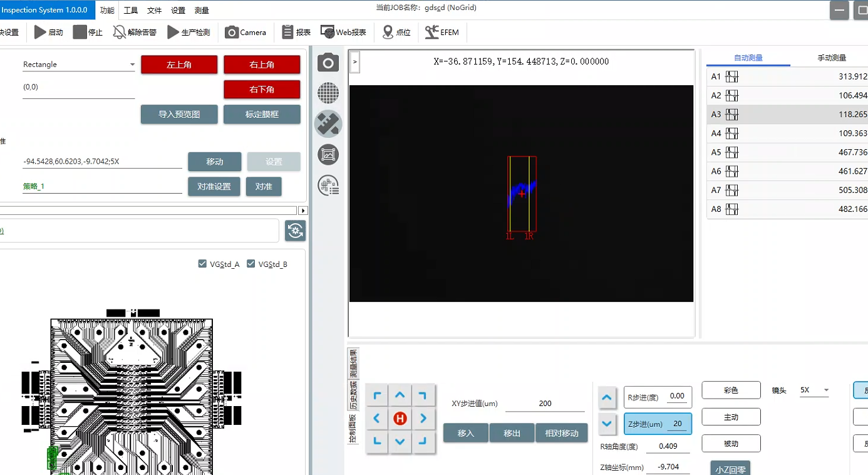Expand the Rectangle shape dropdown
The image size is (868, 475).
[132, 65]
